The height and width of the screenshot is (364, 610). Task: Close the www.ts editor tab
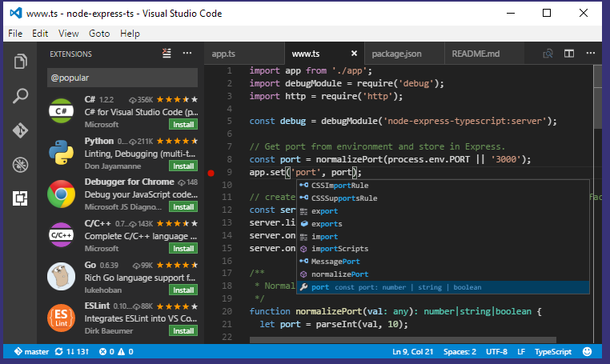(354, 54)
